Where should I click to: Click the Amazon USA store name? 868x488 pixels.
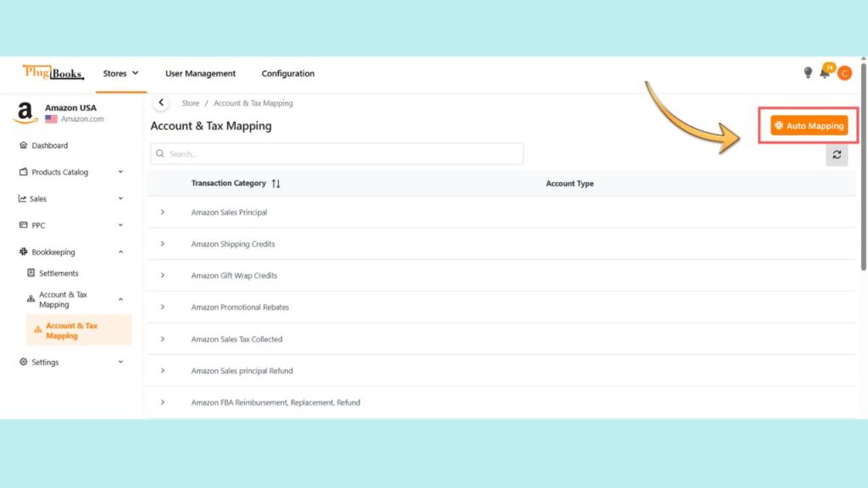click(70, 108)
